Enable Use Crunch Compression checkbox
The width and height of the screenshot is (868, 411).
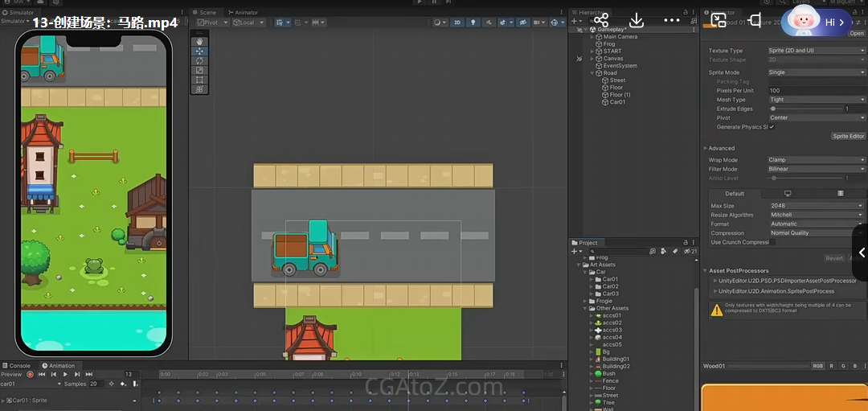[x=772, y=242]
